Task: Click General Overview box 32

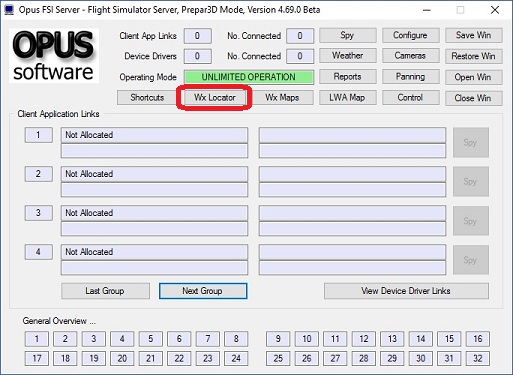Action: 478,359
